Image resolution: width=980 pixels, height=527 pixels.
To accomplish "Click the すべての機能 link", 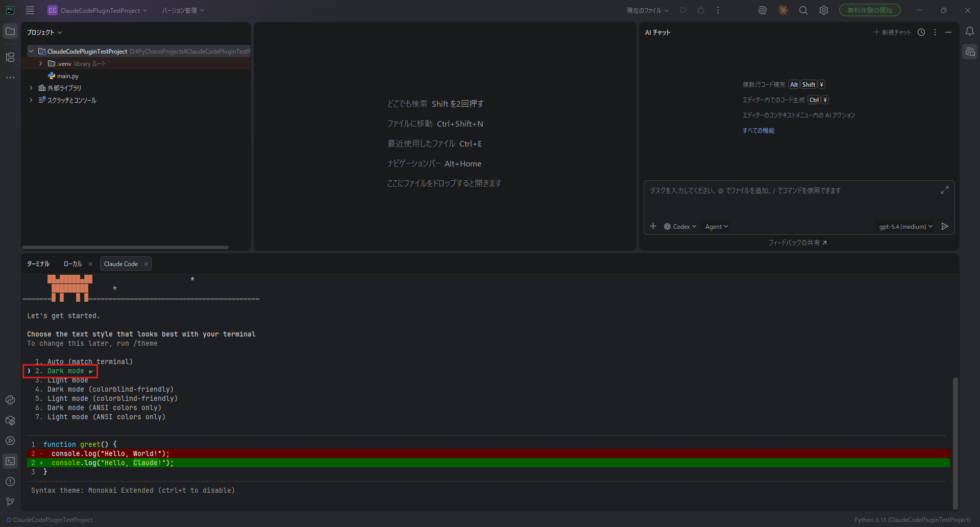I will [x=758, y=131].
